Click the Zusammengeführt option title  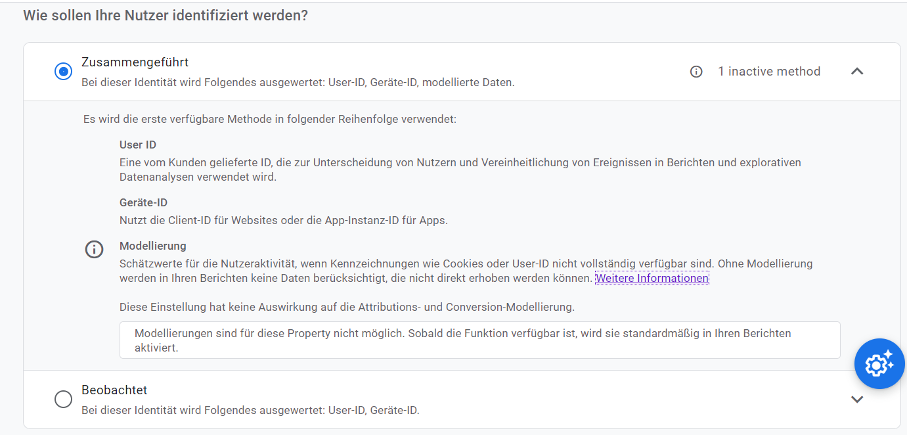pyautogui.click(x=135, y=62)
